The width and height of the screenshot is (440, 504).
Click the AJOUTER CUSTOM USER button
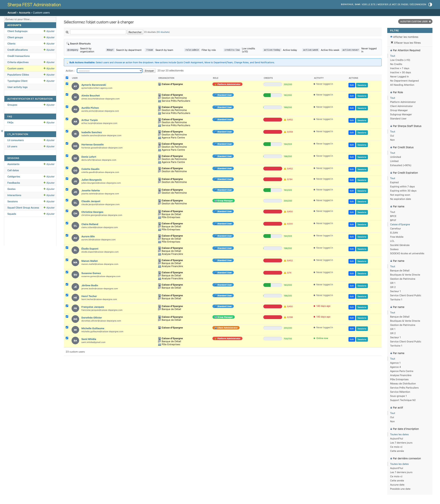point(415,21)
